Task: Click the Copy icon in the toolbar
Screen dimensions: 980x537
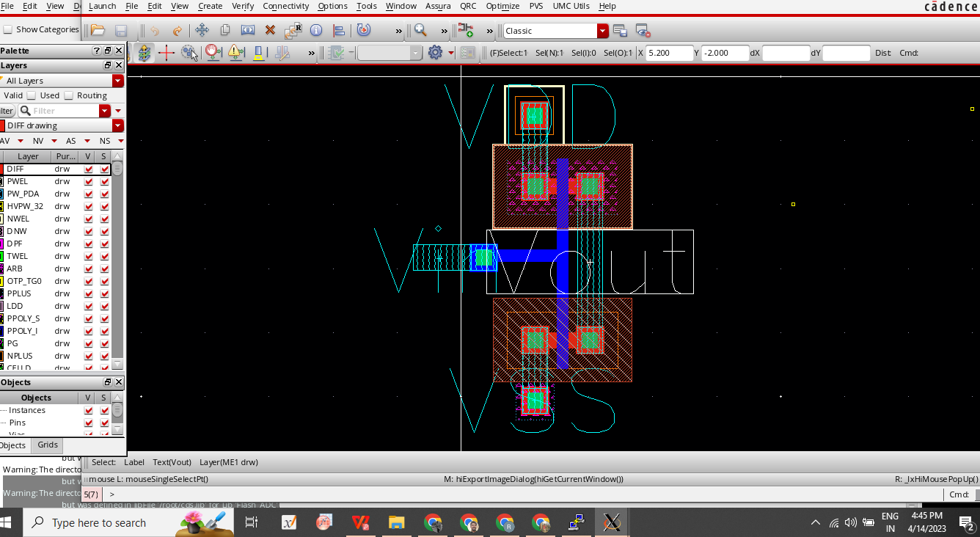Action: click(x=224, y=30)
